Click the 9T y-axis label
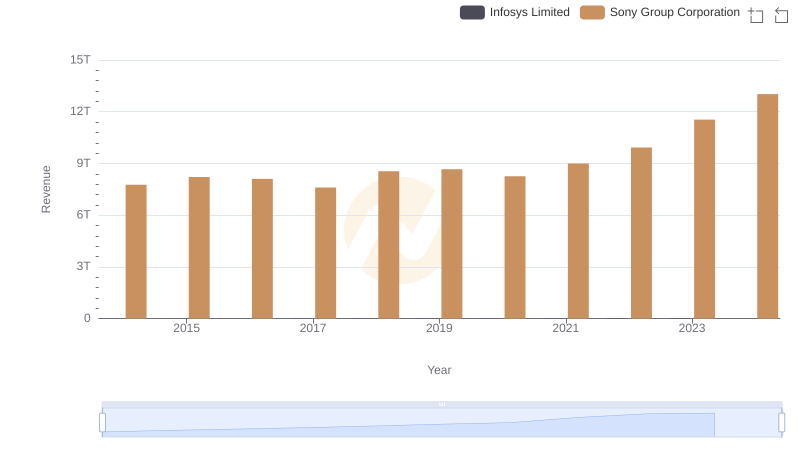Viewport: 800px width, 461px height. click(x=84, y=163)
